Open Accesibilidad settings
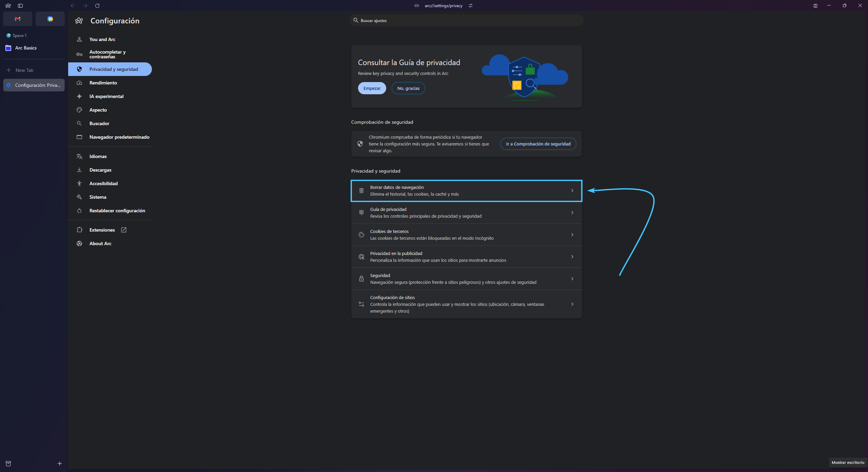The width and height of the screenshot is (868, 472). point(110,183)
